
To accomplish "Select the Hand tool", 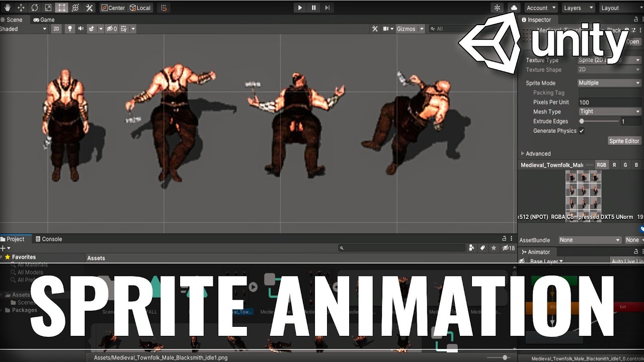I will pos(7,8).
